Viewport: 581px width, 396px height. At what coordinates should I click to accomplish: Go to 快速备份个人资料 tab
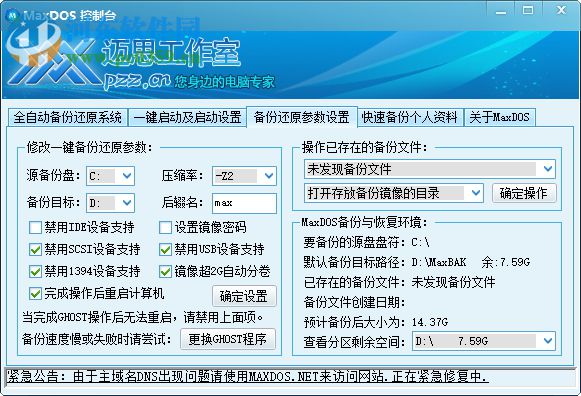point(409,117)
